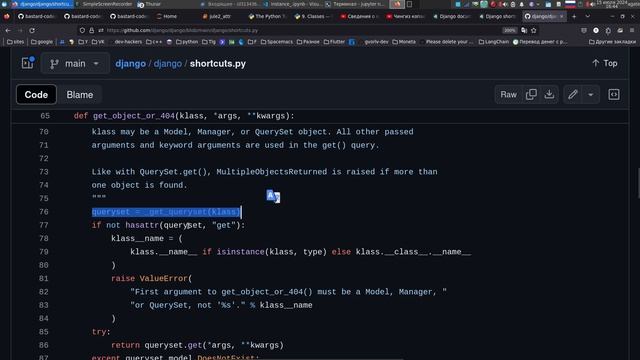This screenshot has width=640, height=360.
Task: Open the Другие закладки bookmarks folder
Action: click(x=612, y=42)
